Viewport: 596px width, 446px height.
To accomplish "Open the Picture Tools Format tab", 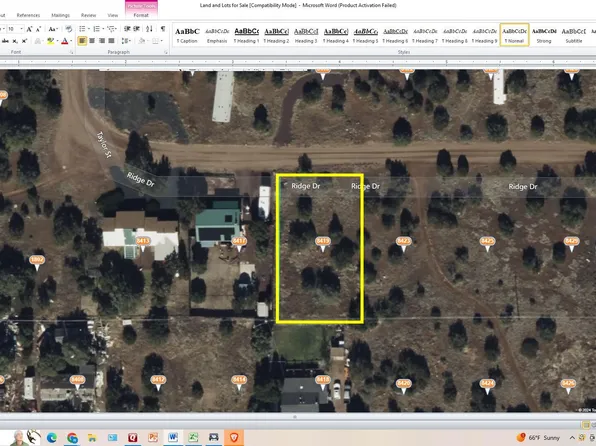I will 141,15.
